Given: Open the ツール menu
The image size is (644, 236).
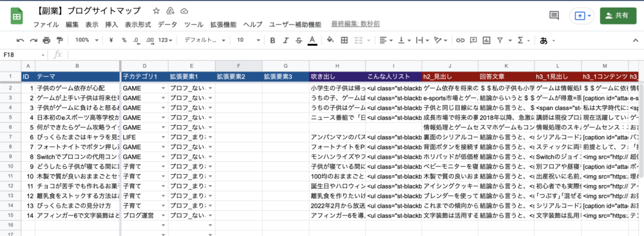Looking at the screenshot, I should click(193, 25).
